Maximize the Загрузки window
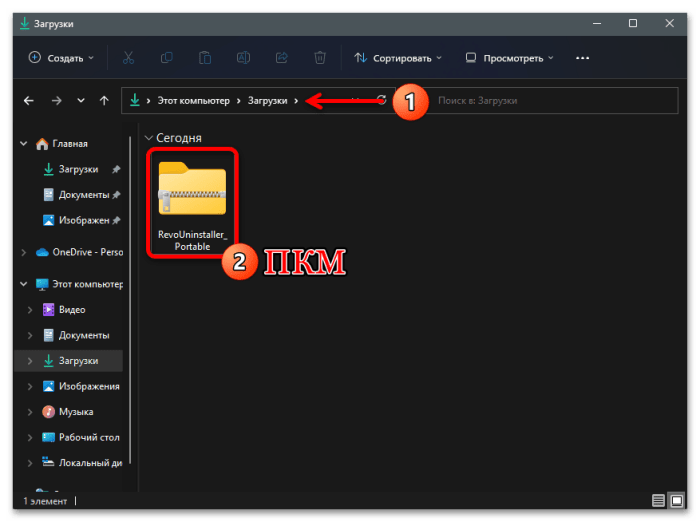Viewport: 700px width, 522px height. [x=633, y=23]
